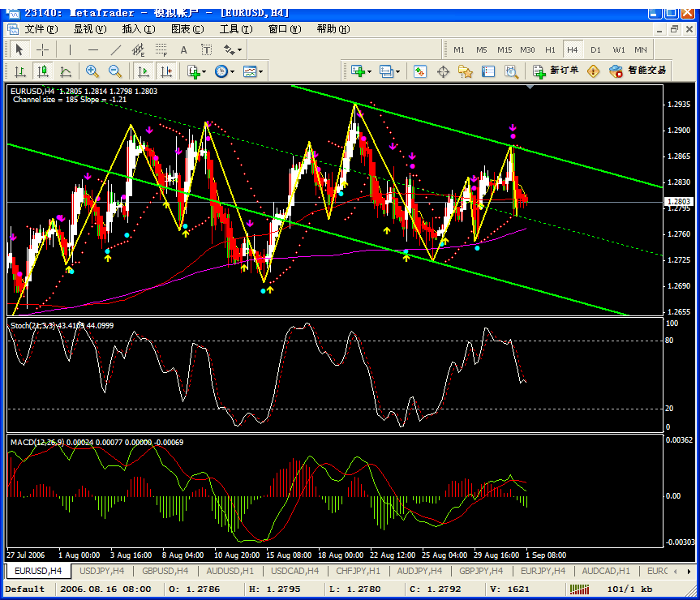700x600 pixels.
Task: Click the connection status bars indicator
Action: pyautogui.click(x=579, y=589)
